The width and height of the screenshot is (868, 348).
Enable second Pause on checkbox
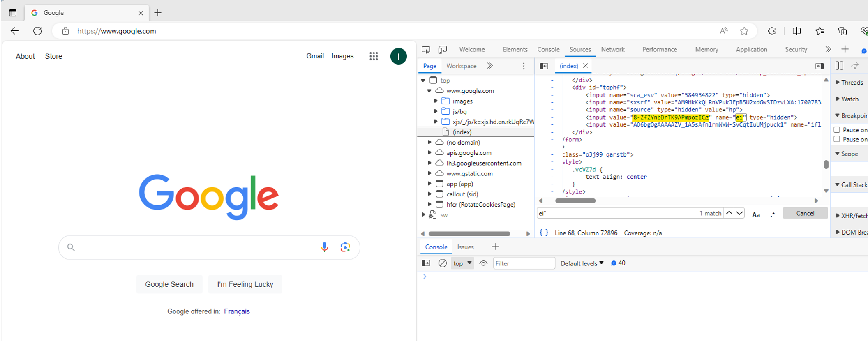[x=837, y=139]
